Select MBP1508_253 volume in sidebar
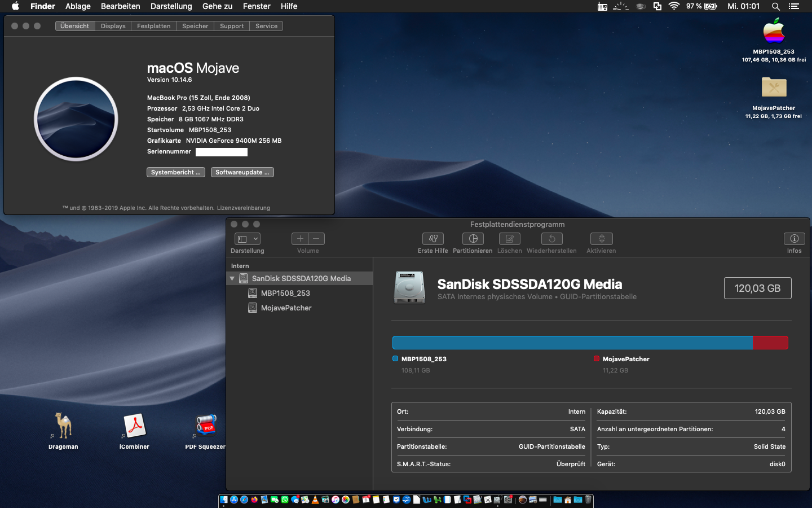Screen dimensions: 812x508 [285, 293]
